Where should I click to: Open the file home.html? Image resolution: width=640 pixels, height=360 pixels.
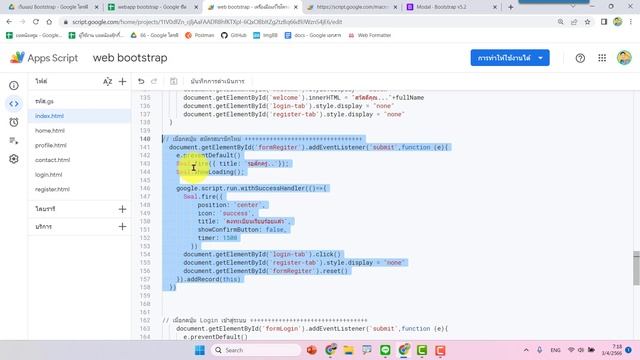tap(79, 131)
